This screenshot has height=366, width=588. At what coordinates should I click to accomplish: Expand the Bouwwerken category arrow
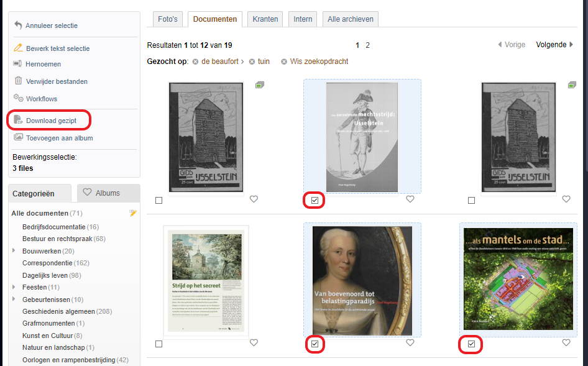[14, 250]
